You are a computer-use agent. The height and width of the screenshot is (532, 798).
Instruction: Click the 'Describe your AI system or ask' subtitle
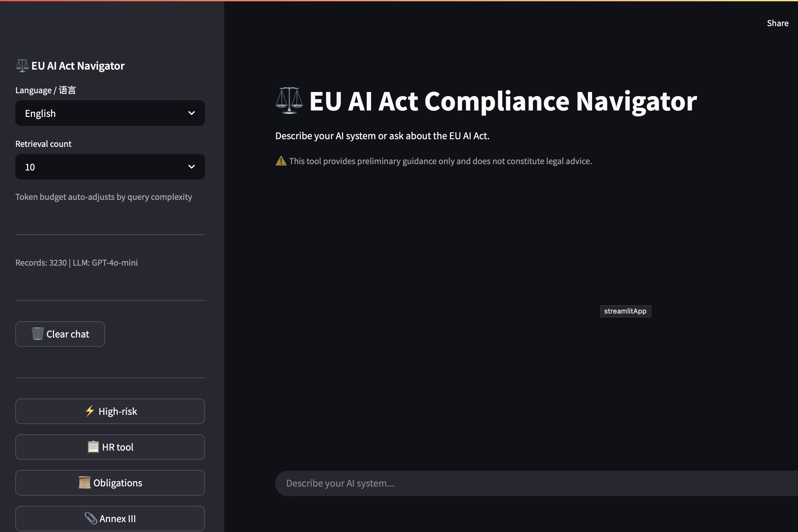[382, 136]
